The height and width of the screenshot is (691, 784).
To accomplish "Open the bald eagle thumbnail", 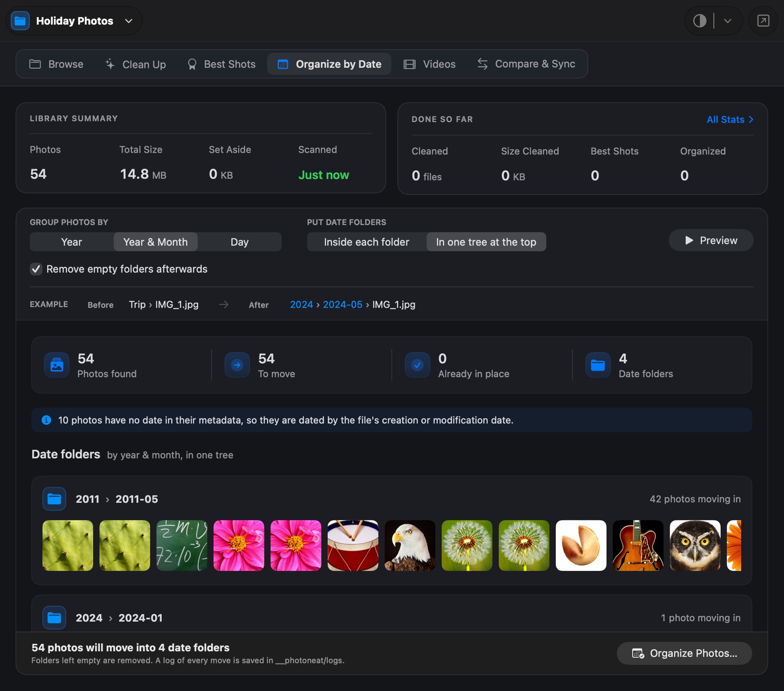I will tap(410, 545).
